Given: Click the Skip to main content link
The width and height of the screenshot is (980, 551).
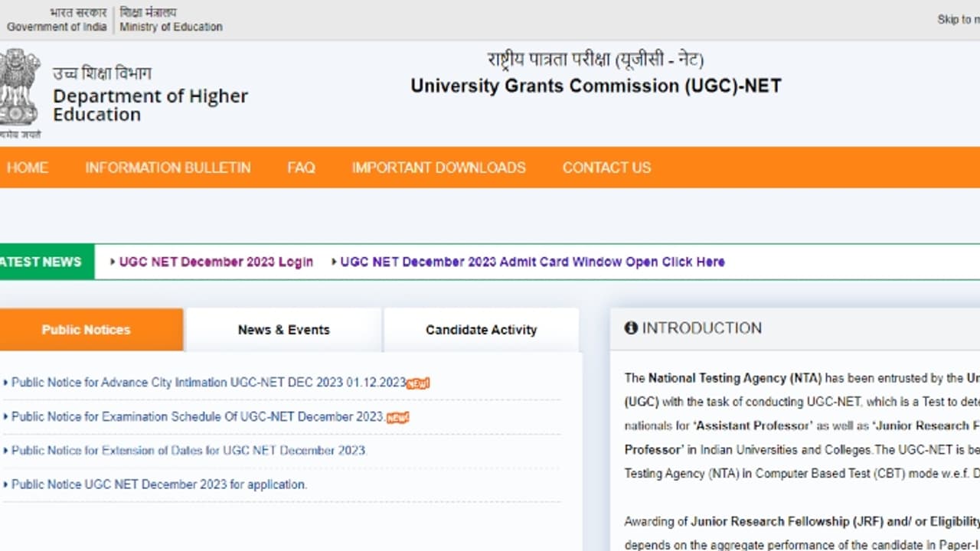Looking at the screenshot, I should (x=958, y=19).
